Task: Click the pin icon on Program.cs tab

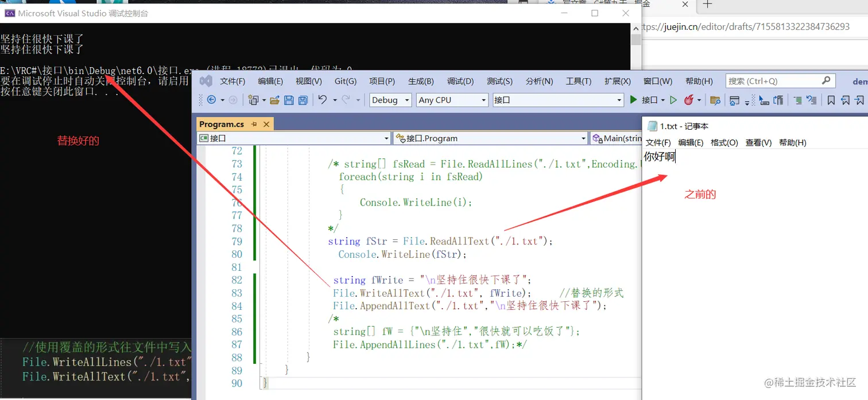Action: point(254,124)
